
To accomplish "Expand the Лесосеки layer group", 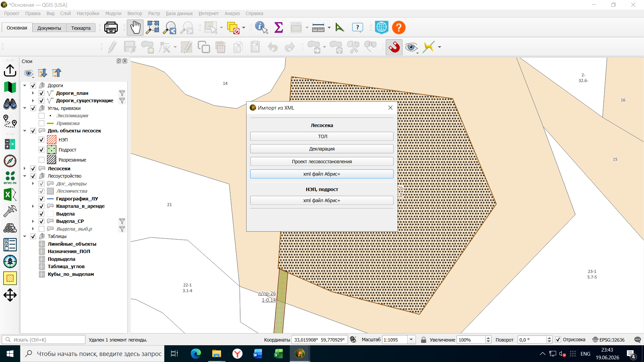I will (25, 169).
